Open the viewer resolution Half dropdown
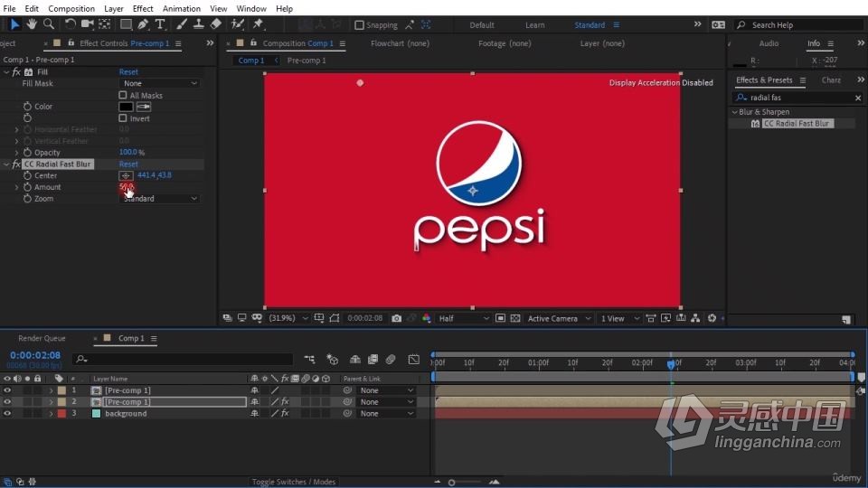 [463, 318]
